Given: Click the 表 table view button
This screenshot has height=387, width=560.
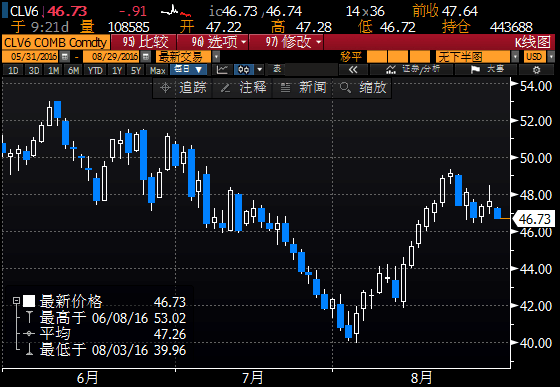Looking at the screenshot, I should pos(277,69).
